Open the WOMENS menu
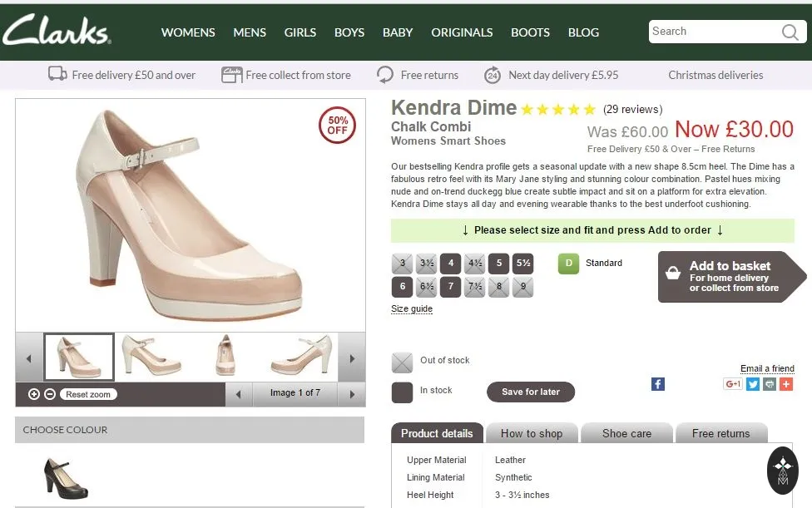Image resolution: width=812 pixels, height=508 pixels. point(188,32)
